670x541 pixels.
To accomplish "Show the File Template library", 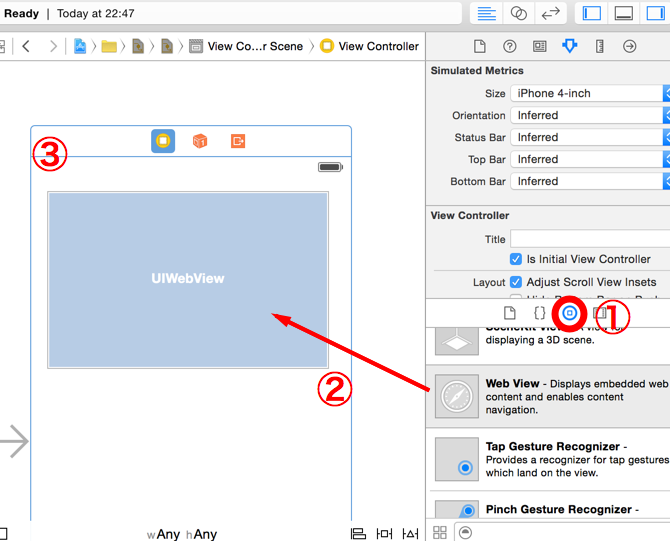I will pyautogui.click(x=509, y=313).
